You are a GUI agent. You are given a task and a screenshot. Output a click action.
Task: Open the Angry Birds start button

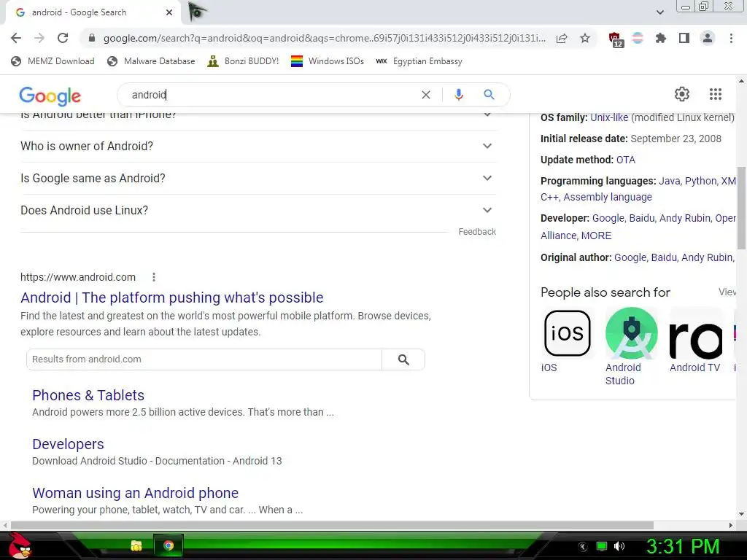[x=19, y=545]
